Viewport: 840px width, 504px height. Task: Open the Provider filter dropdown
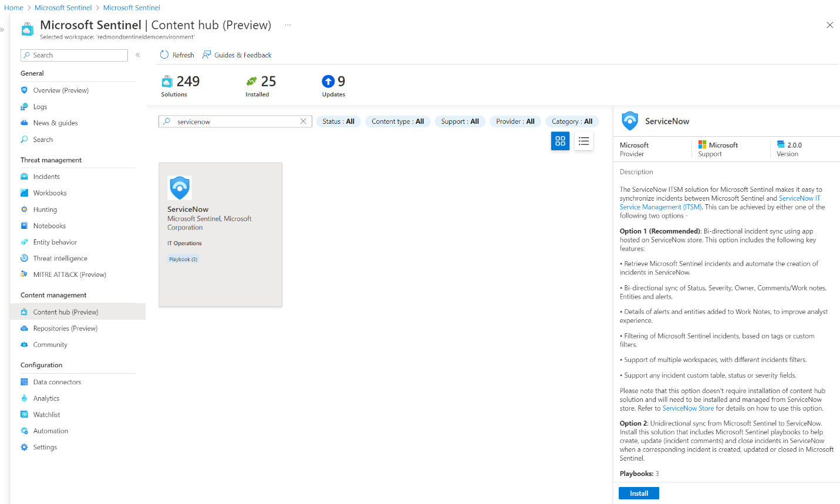click(515, 121)
